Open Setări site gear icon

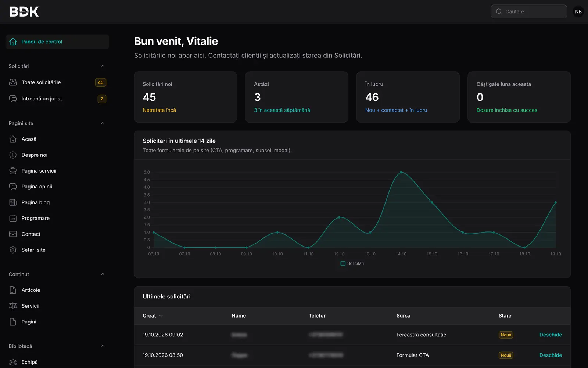[x=13, y=250]
